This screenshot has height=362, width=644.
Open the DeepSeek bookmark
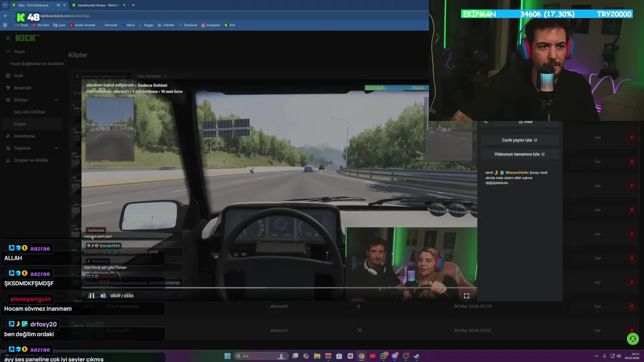click(188, 25)
